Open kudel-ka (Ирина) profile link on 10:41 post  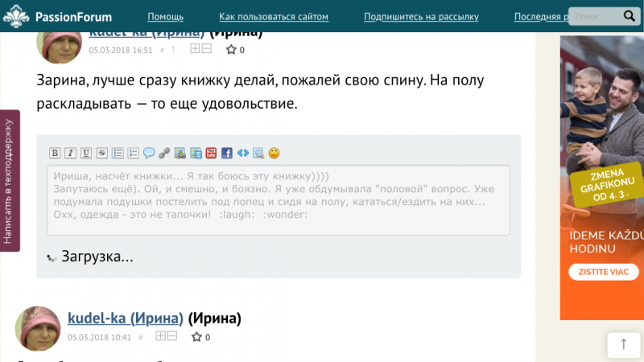[x=126, y=318]
